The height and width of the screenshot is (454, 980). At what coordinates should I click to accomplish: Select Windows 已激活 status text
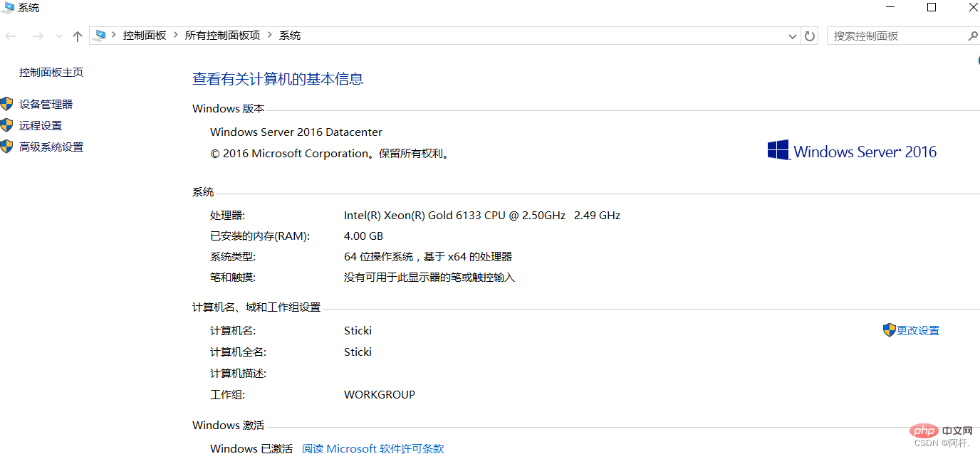[251, 448]
